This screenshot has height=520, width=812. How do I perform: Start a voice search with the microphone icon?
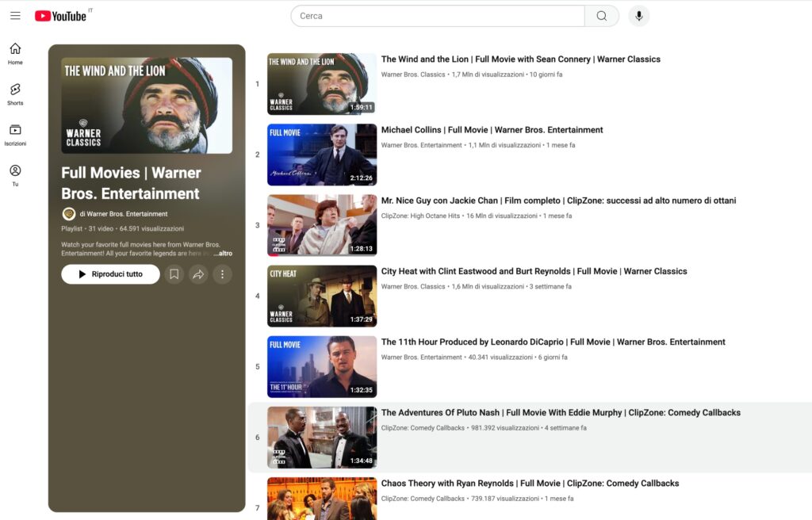click(x=638, y=15)
